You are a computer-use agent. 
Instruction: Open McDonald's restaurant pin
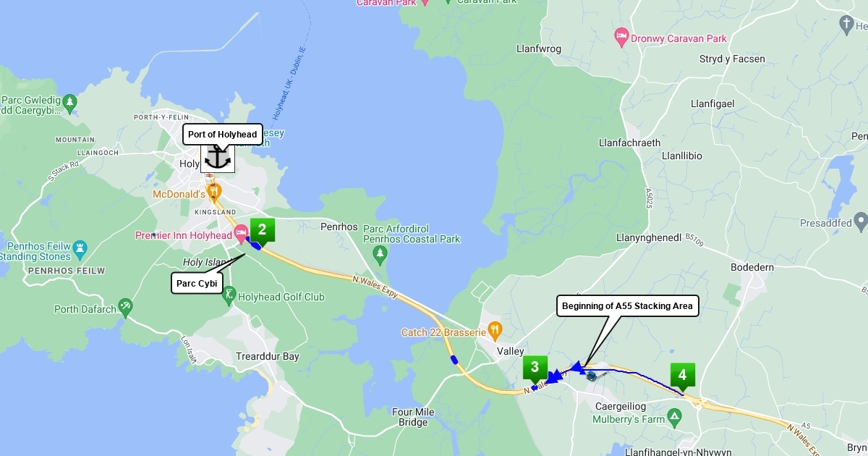(x=213, y=193)
